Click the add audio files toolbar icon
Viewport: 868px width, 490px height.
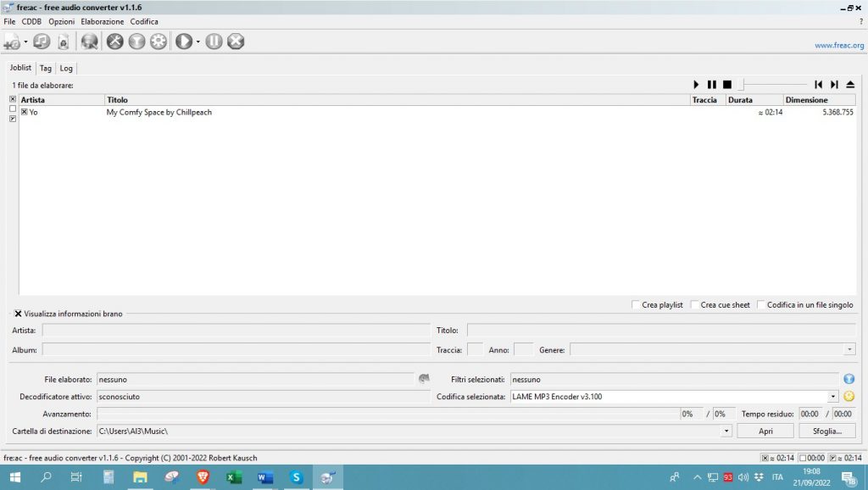point(12,41)
